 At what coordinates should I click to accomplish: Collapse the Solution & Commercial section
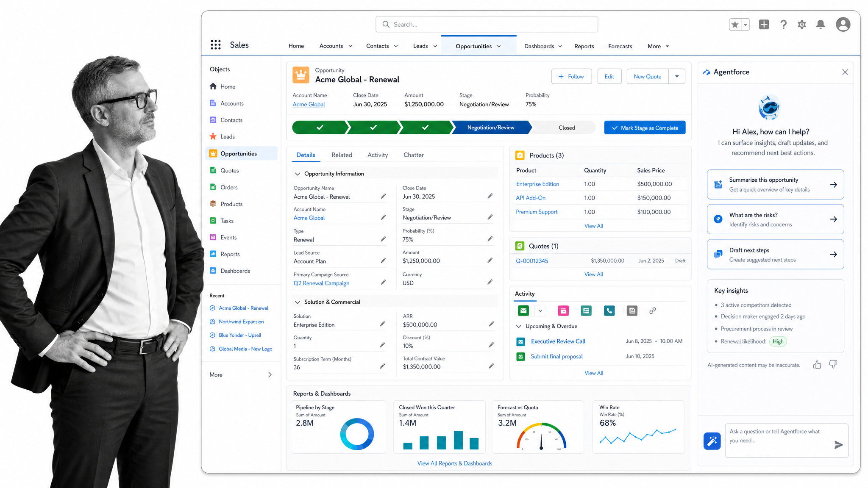click(x=298, y=302)
